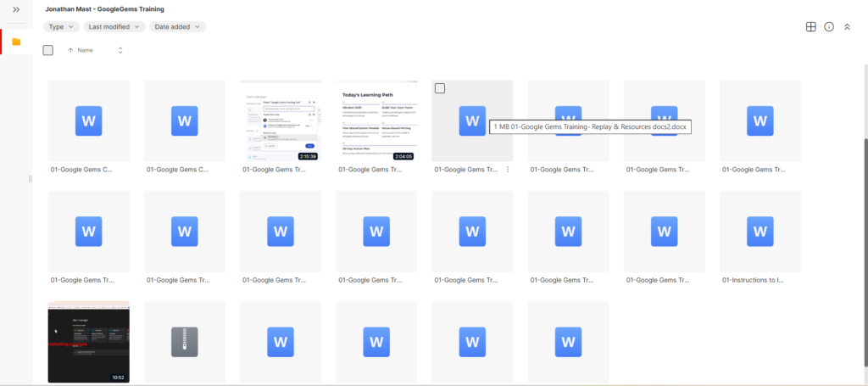Screen dimensions: 868x386
Task: Open Word file directly below 2:04:05 video
Action: 376,232
